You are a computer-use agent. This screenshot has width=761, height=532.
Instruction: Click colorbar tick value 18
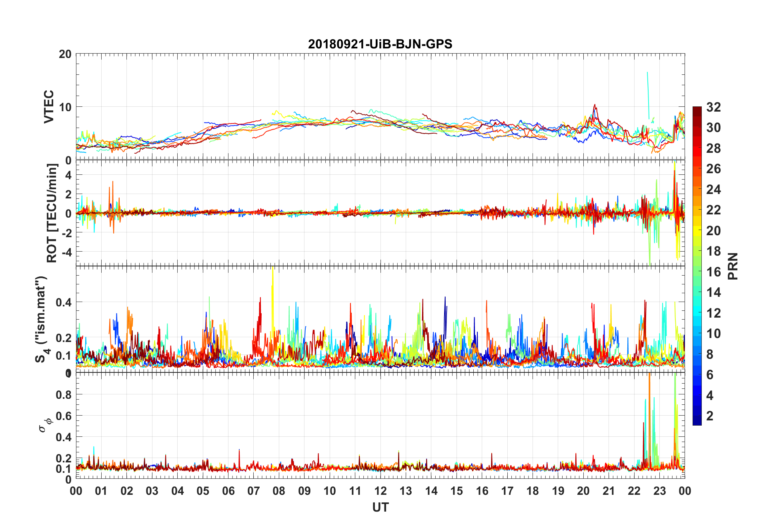pos(713,251)
